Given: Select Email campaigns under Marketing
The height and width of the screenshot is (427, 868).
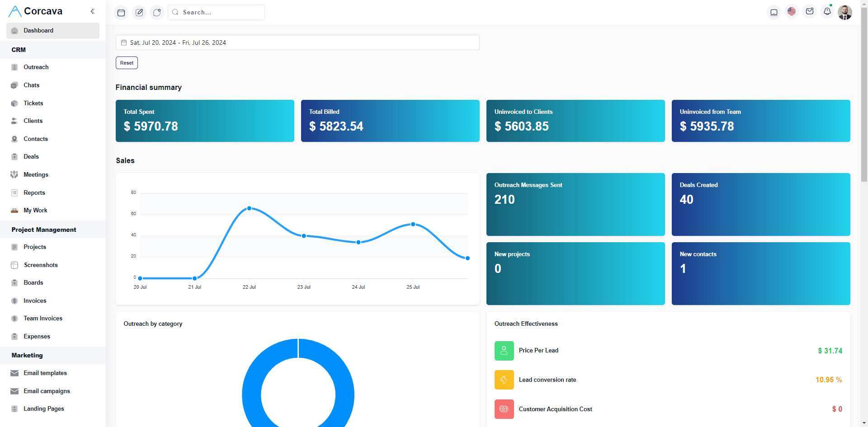Looking at the screenshot, I should (x=47, y=391).
